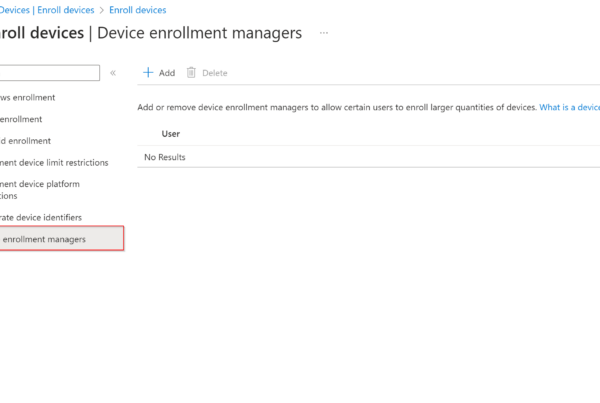Screen dimensions: 600x403
Task: Click the Add button label
Action: 166,73
